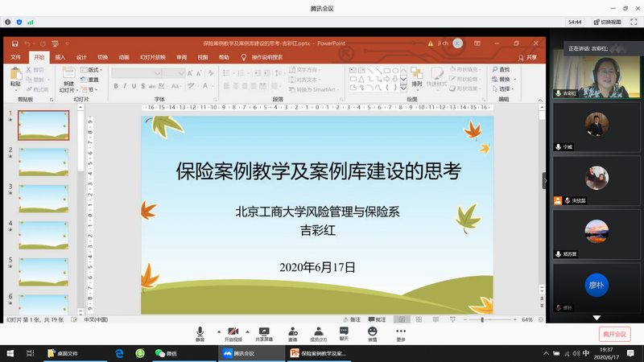Switch to the 设计 ribbon tab
This screenshot has height=362, width=644.
pyautogui.click(x=81, y=57)
